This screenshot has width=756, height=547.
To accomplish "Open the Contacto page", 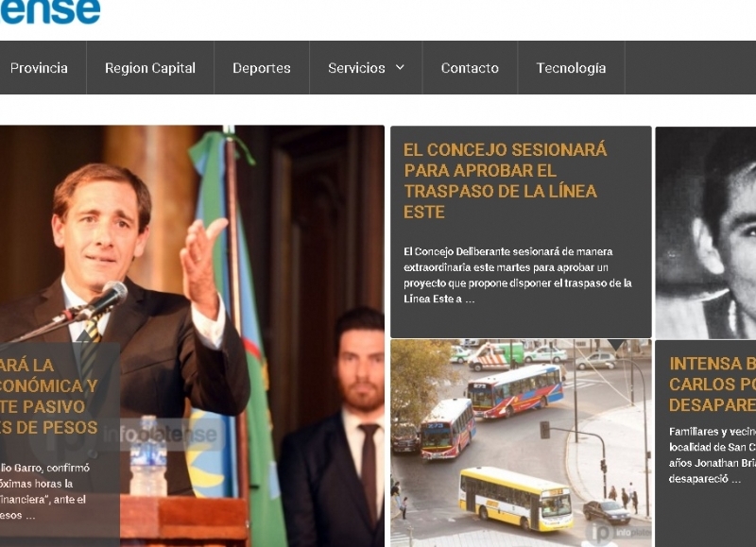I will (470, 68).
